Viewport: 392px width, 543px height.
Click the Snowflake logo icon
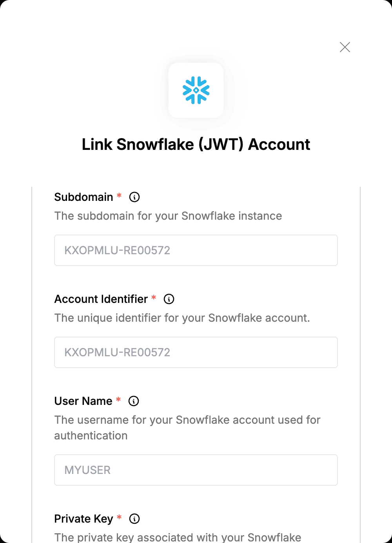point(196,90)
